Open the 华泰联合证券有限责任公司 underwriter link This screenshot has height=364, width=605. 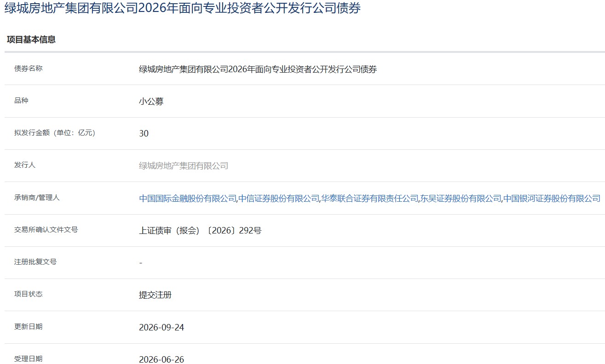click(369, 199)
